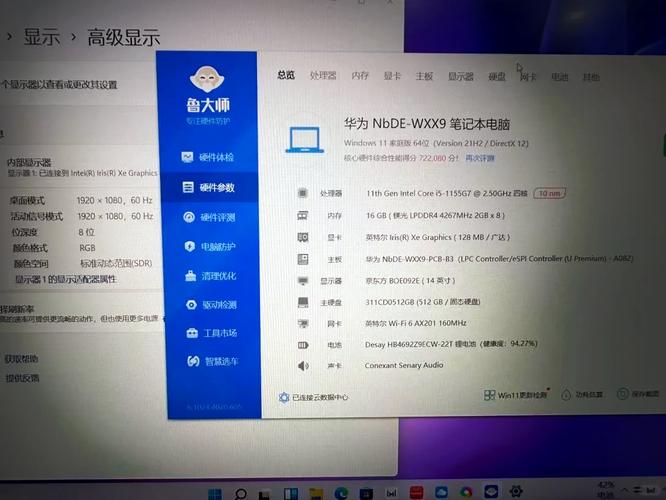Image resolution: width=666 pixels, height=500 pixels.
Task: Click the battery row icon
Action: (x=303, y=345)
